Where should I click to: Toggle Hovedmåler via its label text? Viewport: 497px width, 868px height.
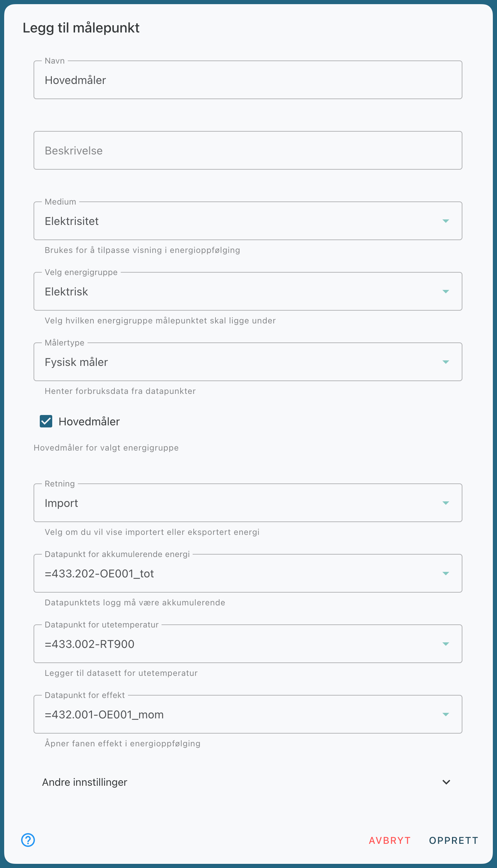coord(89,422)
